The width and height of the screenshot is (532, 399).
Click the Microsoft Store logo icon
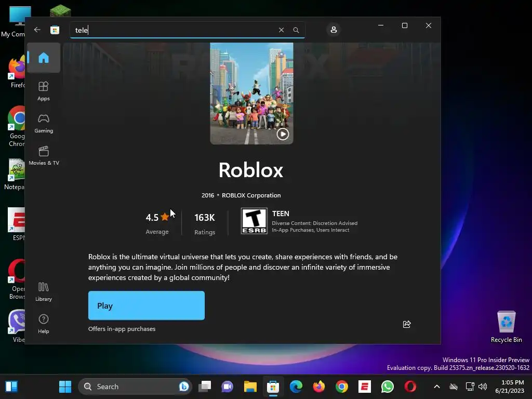(55, 30)
